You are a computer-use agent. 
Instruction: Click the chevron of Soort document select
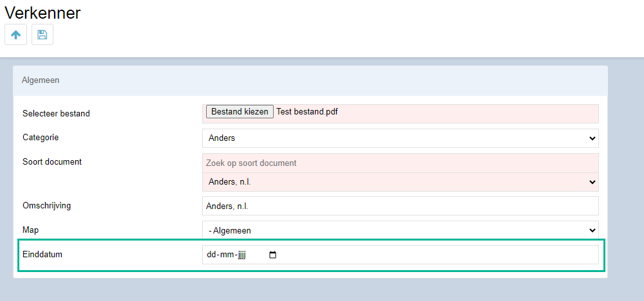pyautogui.click(x=592, y=181)
